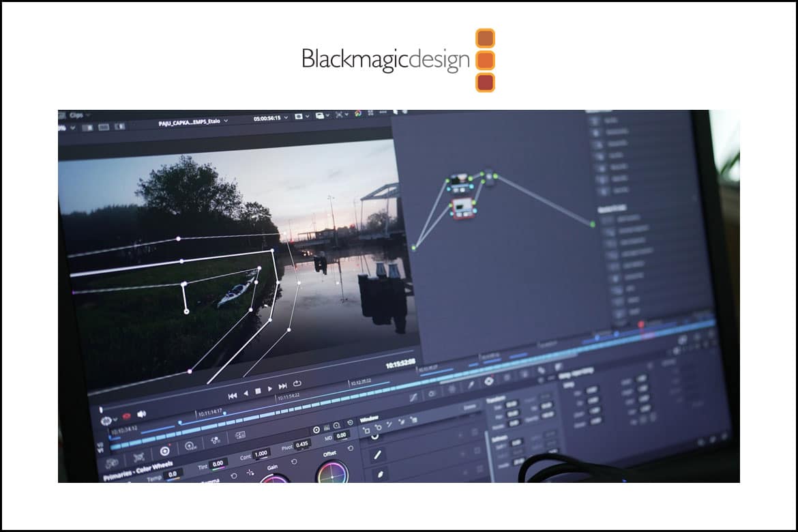
Task: Click the Offset color wheel
Action: pos(332,473)
